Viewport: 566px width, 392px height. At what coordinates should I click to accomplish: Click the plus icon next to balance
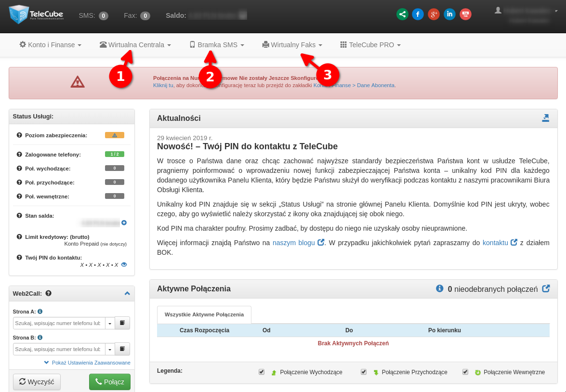coord(124,222)
